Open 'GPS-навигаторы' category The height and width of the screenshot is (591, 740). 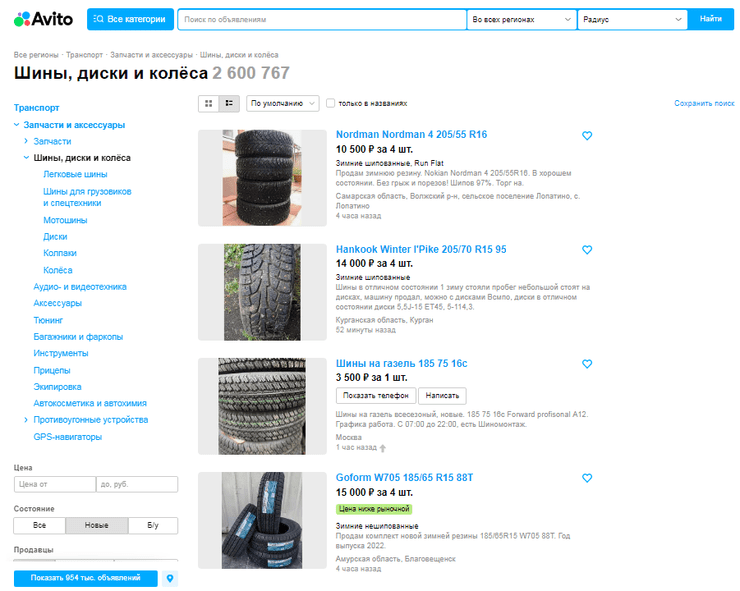pyautogui.click(x=67, y=437)
